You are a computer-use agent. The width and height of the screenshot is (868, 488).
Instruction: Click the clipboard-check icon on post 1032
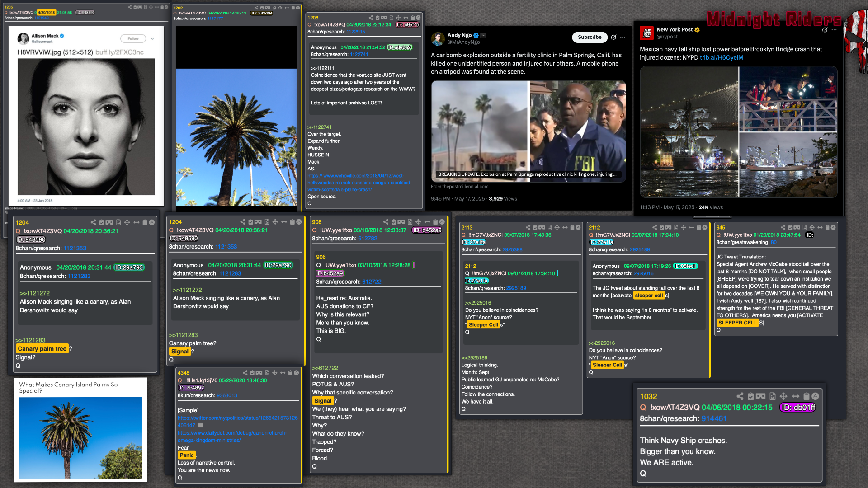pos(751,396)
